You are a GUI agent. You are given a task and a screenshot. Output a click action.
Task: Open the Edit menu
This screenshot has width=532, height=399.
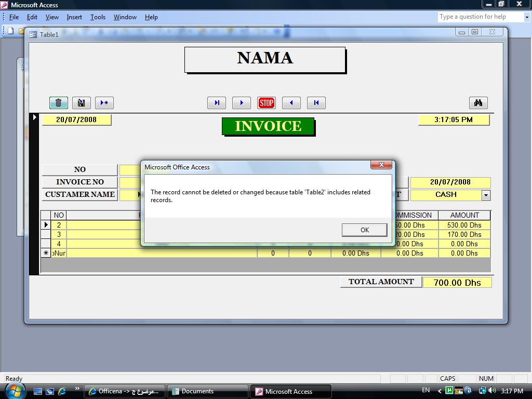[x=32, y=17]
